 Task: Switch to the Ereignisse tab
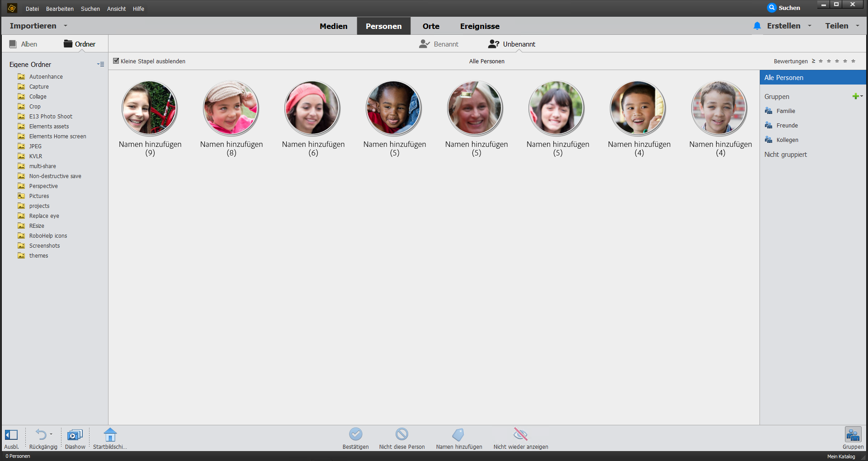point(480,26)
